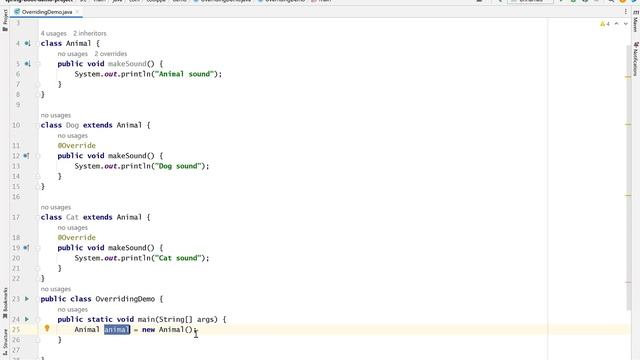Click overridden-method gutter icon on Animal makeSound line
Image resolution: width=640 pixels, height=360 pixels.
[27, 64]
